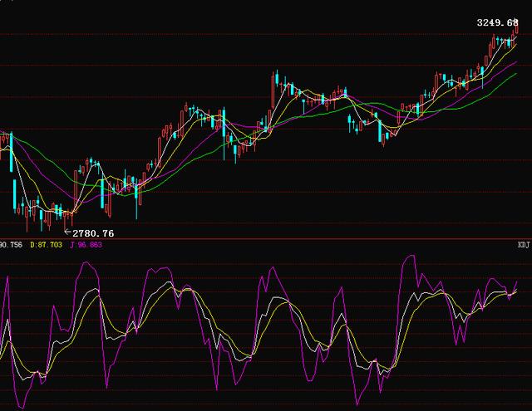Pick the yellow moving average line's right end

click(515, 45)
